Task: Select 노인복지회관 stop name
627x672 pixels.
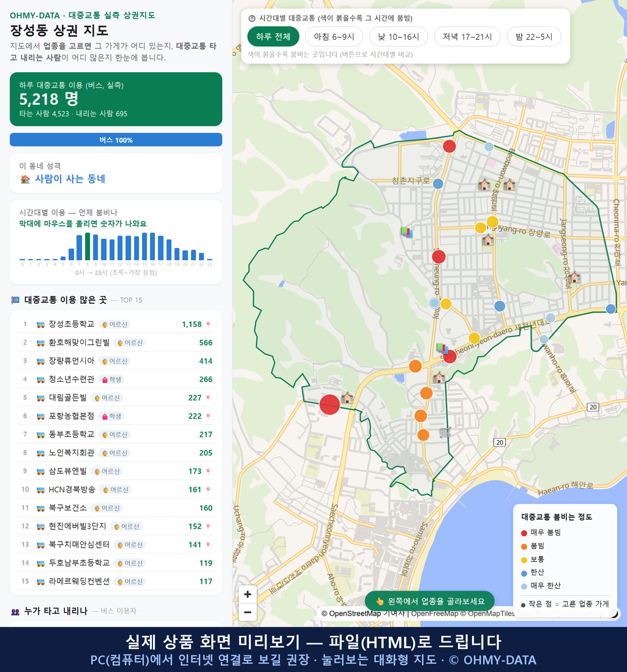Action: 72,452
